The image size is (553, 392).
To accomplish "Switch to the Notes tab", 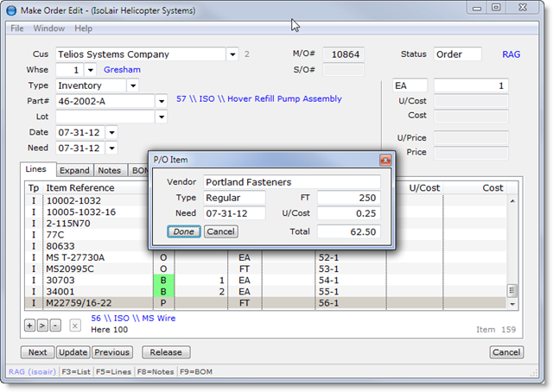I will click(x=110, y=171).
